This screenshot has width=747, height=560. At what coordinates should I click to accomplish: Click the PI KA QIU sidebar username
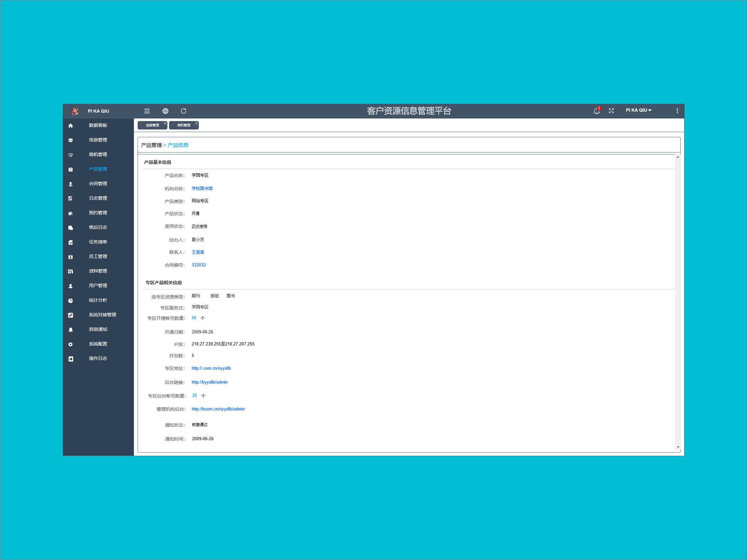click(x=98, y=111)
